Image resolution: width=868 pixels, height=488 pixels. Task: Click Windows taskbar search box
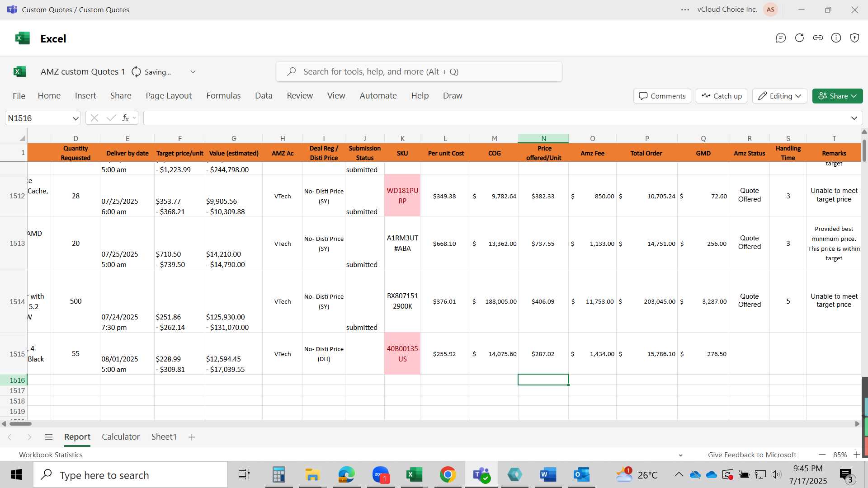click(130, 475)
